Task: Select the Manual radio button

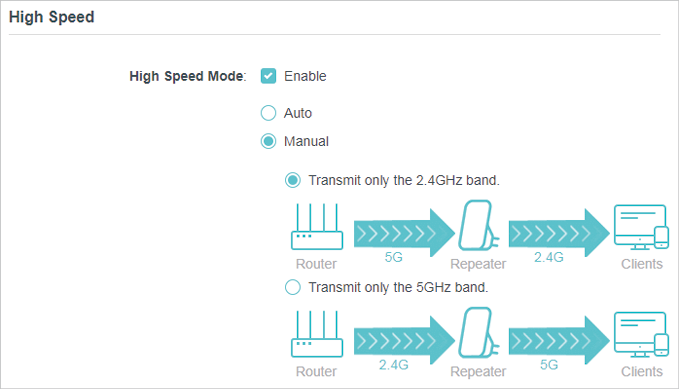Action: 268,141
